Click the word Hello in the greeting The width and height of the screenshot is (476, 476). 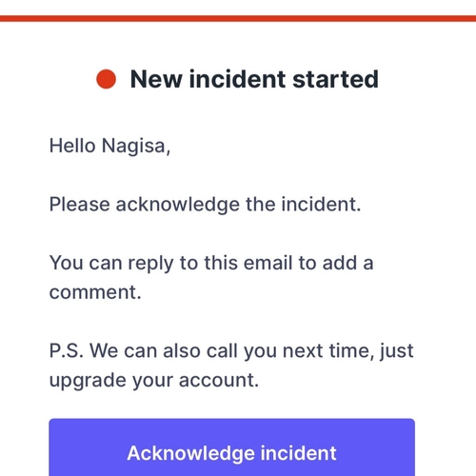pyautogui.click(x=72, y=146)
